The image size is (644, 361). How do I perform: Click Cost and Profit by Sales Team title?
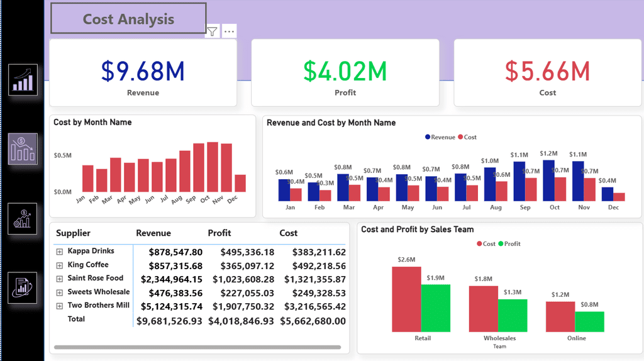[x=418, y=230]
